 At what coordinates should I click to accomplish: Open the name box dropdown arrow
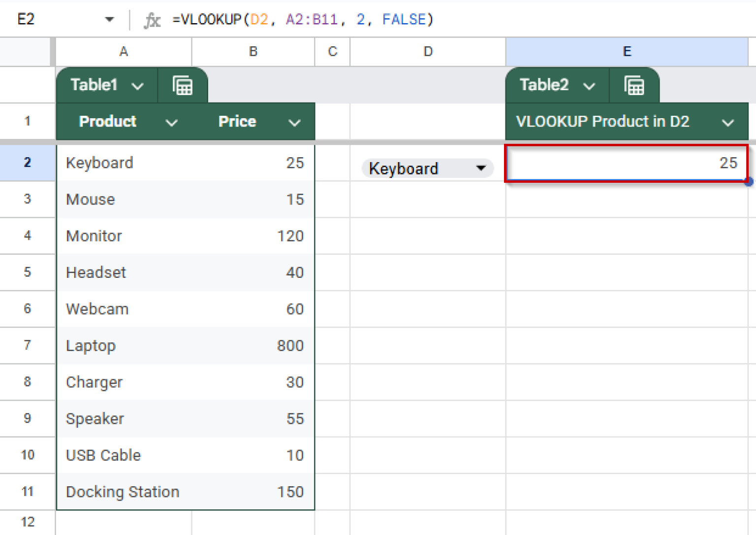(109, 19)
